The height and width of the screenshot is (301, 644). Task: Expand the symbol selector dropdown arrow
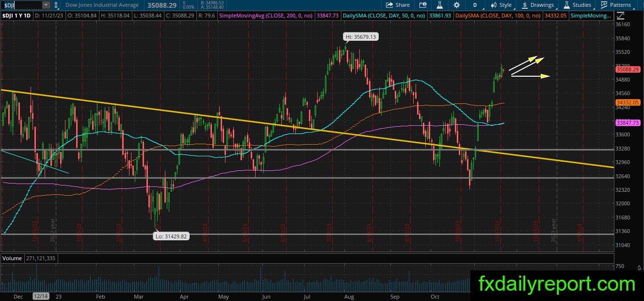point(46,5)
